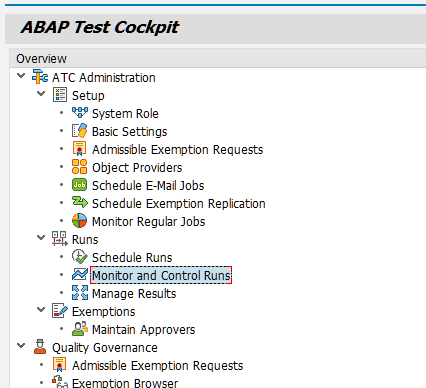The image size is (426, 388).
Task: Collapse the ATC Administration node
Action: coord(21,76)
